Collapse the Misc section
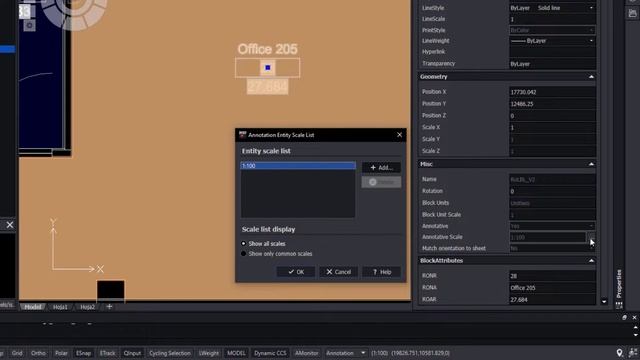 [591, 164]
